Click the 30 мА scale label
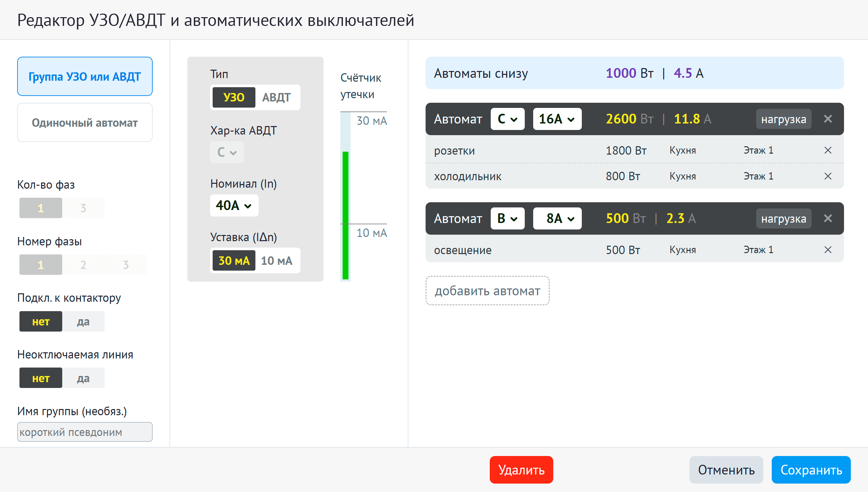868x492 pixels. click(x=372, y=121)
